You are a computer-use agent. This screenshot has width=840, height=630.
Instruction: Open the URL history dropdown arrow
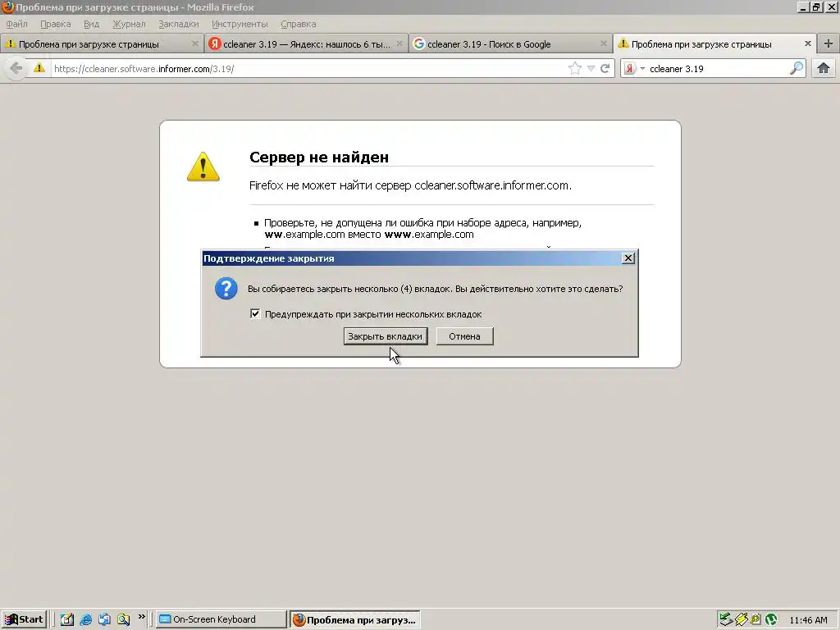[x=591, y=69]
